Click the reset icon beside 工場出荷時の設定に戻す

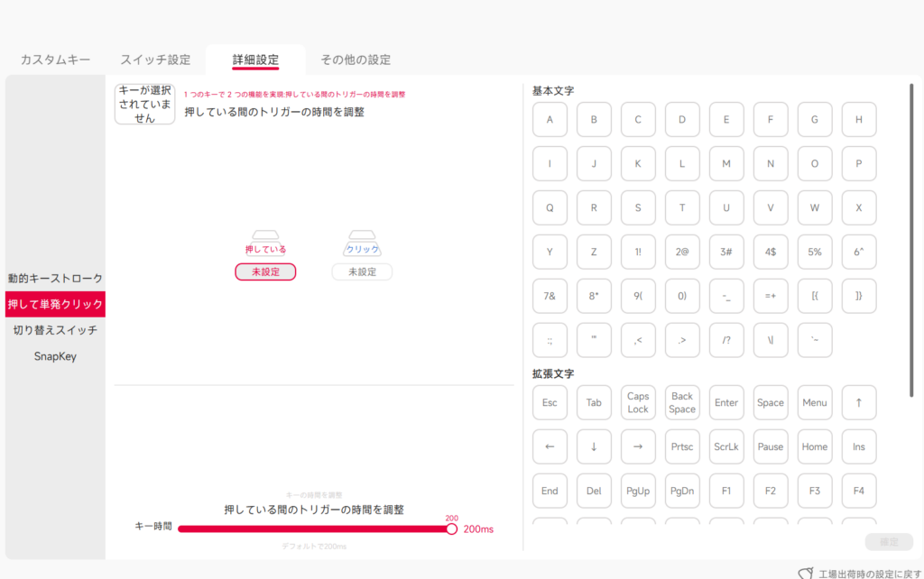[806, 574]
